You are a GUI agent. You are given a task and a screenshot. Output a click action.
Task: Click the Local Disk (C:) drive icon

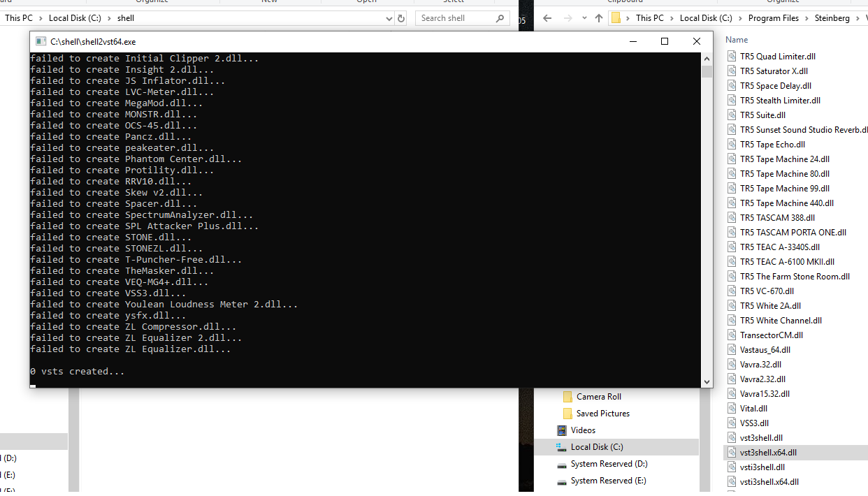coord(562,447)
